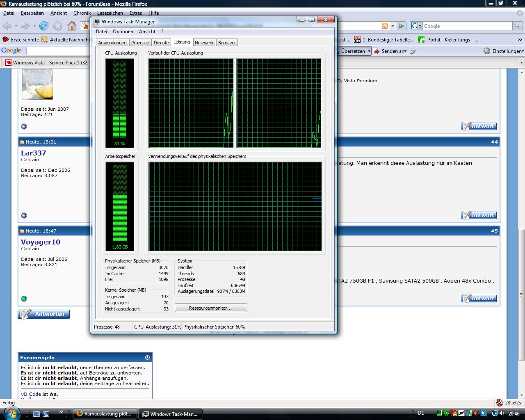
Task: Open Task Manager Ansicht menu
Action: click(x=147, y=32)
